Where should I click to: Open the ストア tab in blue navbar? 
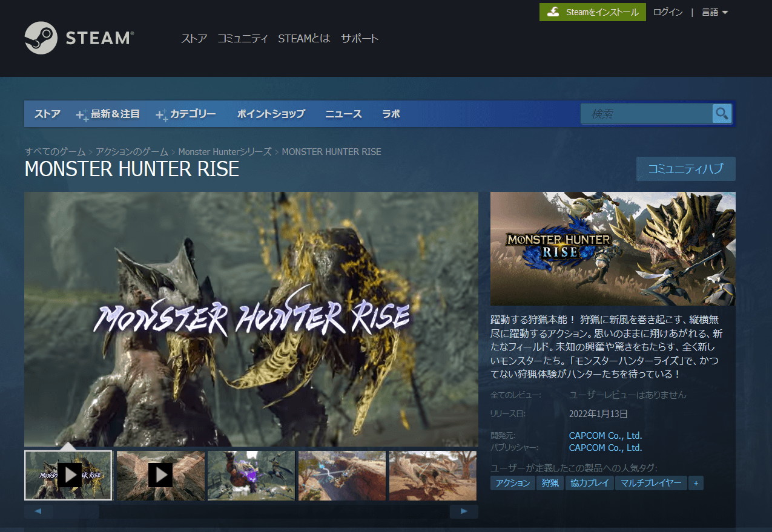pos(47,114)
